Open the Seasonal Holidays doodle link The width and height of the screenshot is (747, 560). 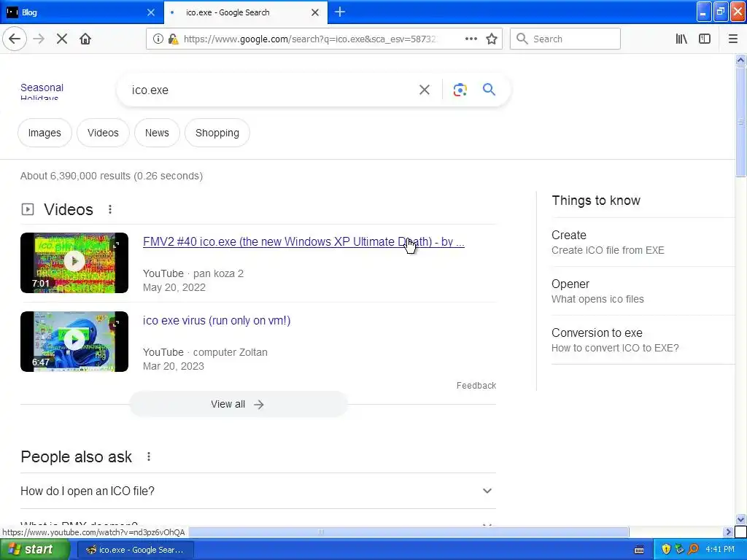[42, 92]
